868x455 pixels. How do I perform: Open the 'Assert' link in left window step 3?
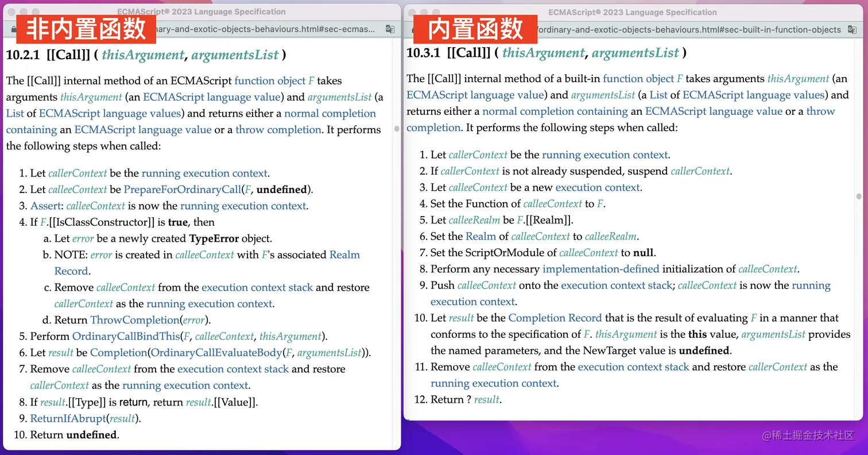(x=46, y=206)
